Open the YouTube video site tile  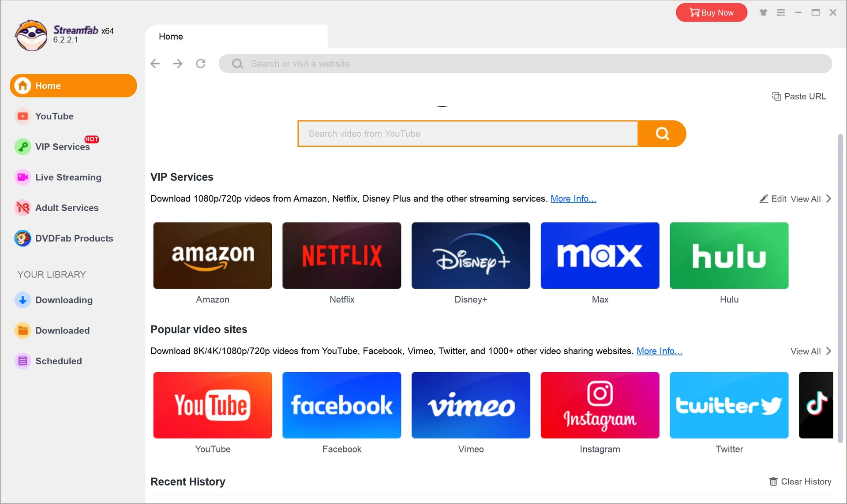click(x=213, y=405)
